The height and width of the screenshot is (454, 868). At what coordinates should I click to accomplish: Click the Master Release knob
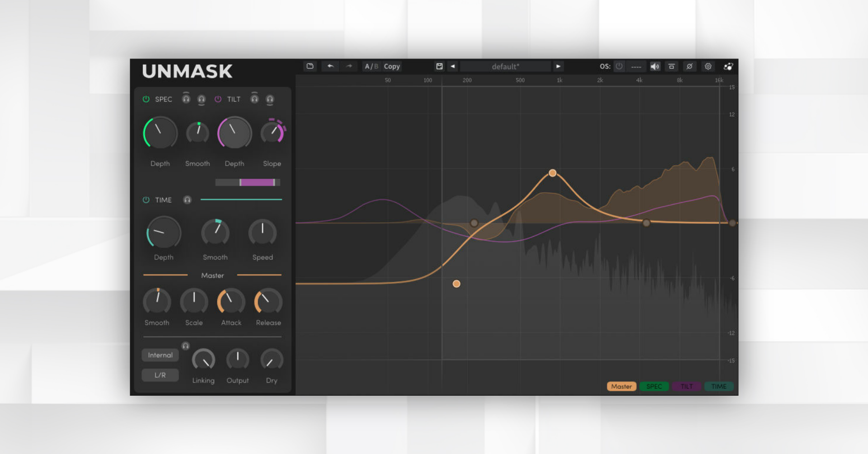pyautogui.click(x=269, y=302)
